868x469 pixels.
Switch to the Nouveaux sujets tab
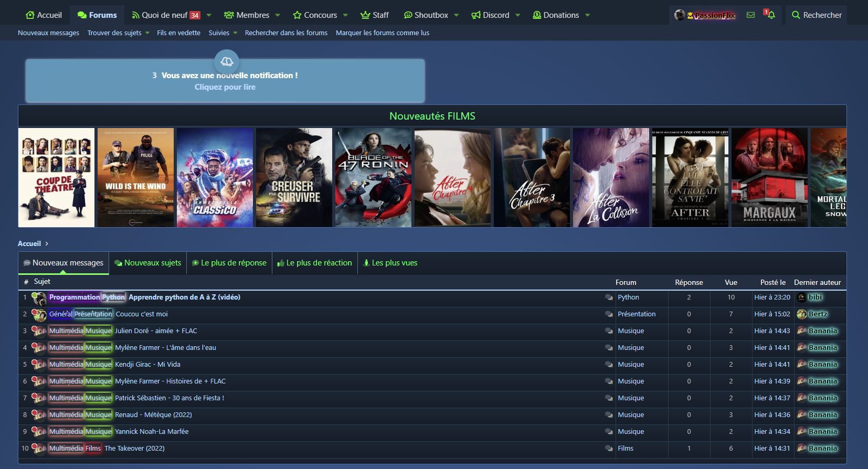[x=147, y=263]
